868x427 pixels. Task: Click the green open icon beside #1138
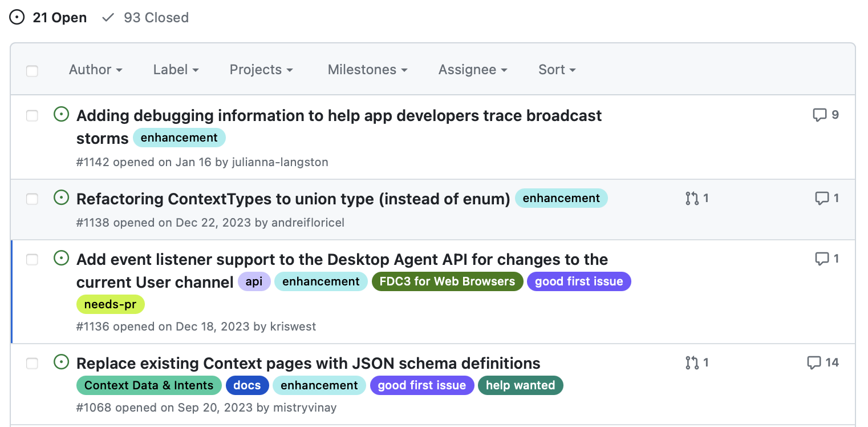coord(61,198)
